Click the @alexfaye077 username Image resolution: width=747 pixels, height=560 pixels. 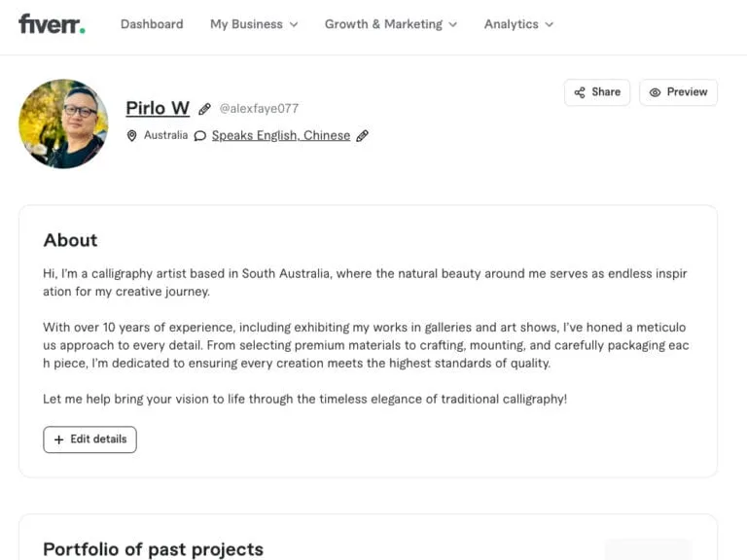[x=259, y=109]
